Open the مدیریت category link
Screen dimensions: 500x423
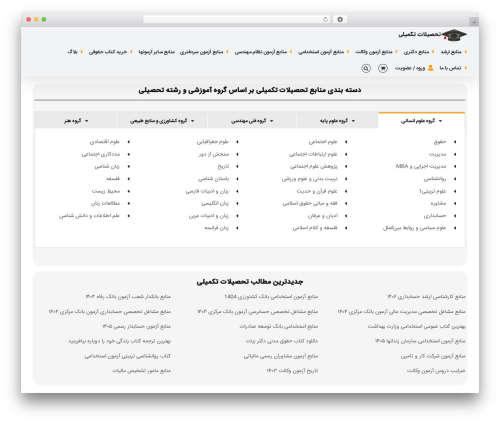pyautogui.click(x=437, y=154)
